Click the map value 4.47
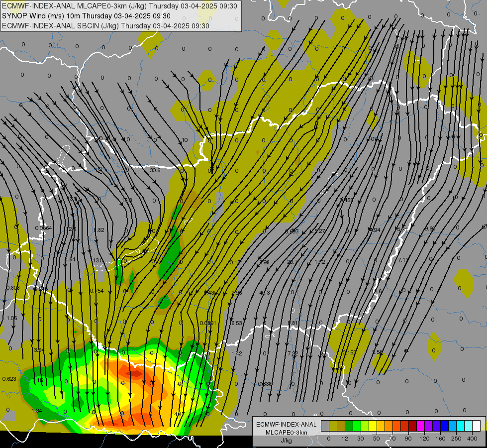Screen dimensions: 487x448 coord(180,414)
